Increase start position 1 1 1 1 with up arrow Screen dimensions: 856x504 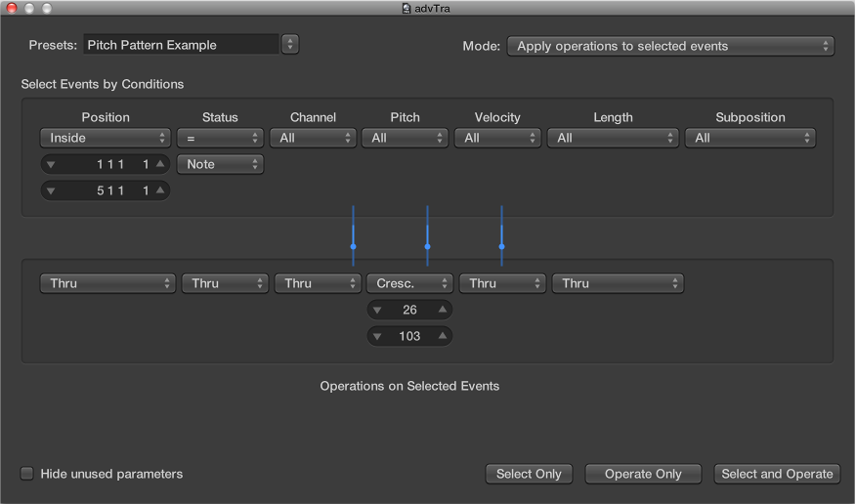pyautogui.click(x=160, y=164)
